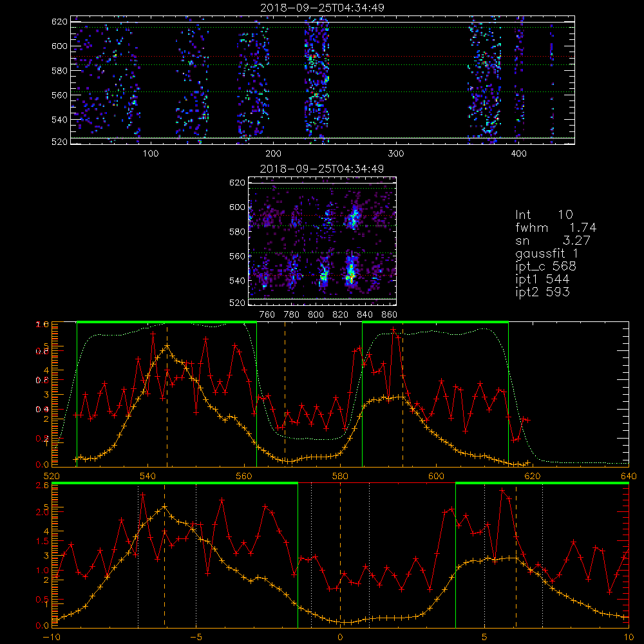The height and width of the screenshot is (644, 644).
Task: Click x-axis label 100 on top plot
Action: coord(151,154)
